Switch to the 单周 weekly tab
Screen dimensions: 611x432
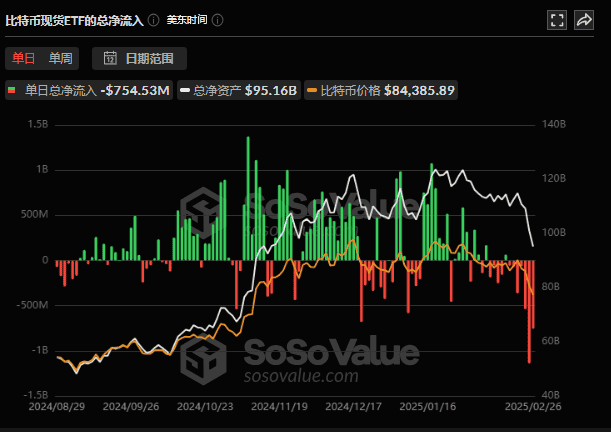pos(60,59)
